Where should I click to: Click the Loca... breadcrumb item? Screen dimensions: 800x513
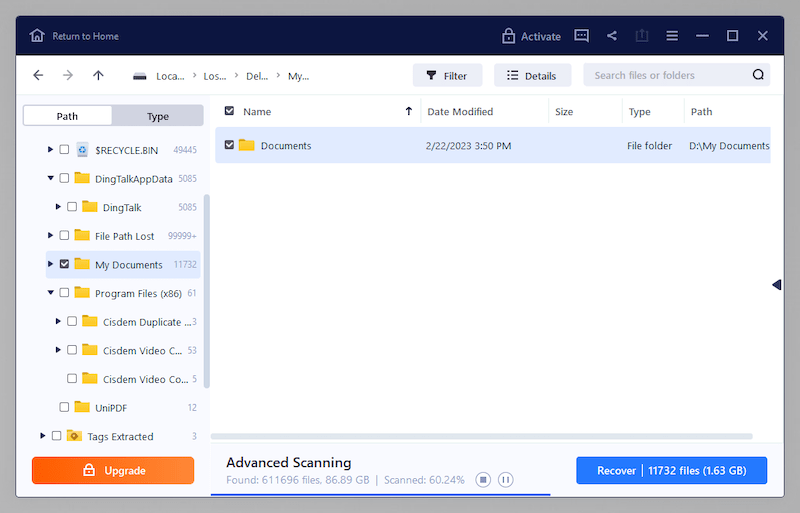(170, 76)
